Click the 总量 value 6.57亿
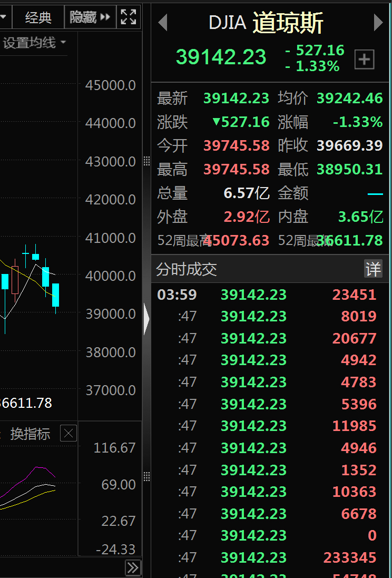Viewport: 392px width, 578px height. pyautogui.click(x=247, y=193)
